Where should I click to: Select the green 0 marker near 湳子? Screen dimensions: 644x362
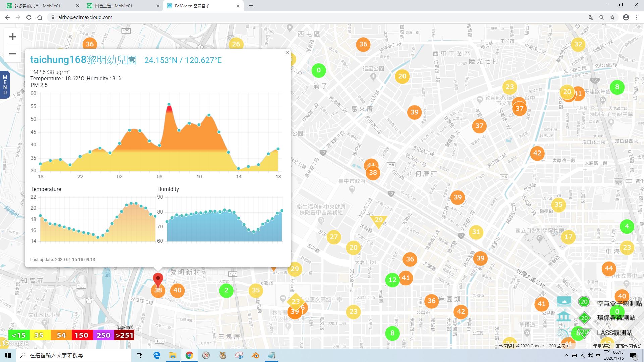tap(319, 70)
